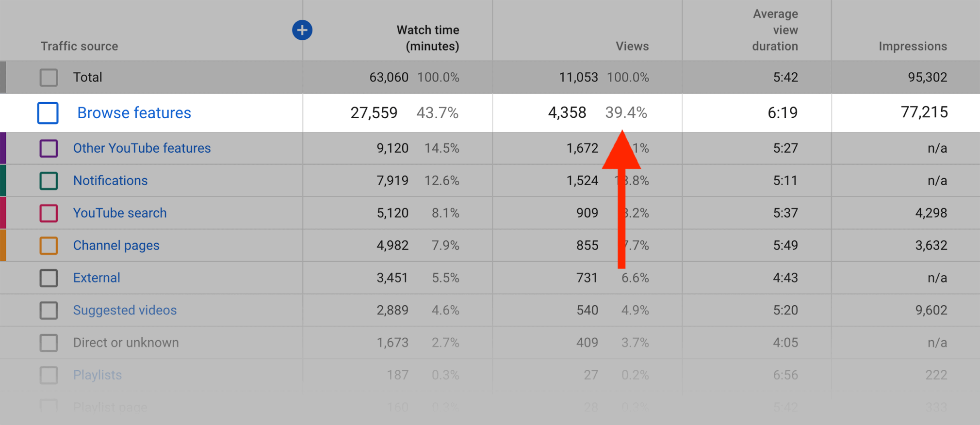Open the Suggested videos traffic report
The width and height of the screenshot is (980, 425).
click(x=125, y=310)
